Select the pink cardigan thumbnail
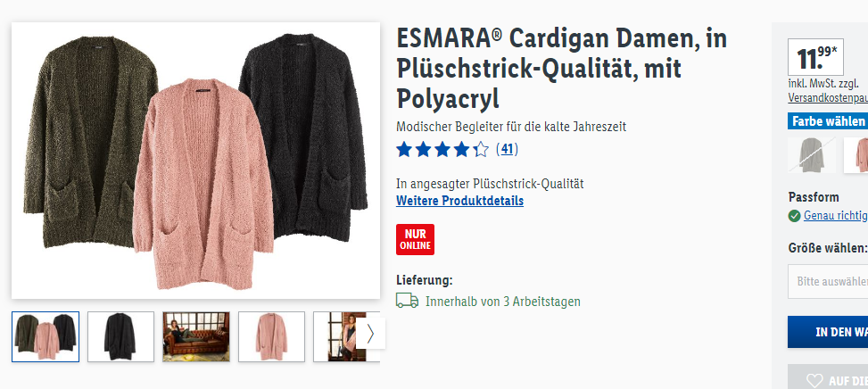 (x=271, y=336)
